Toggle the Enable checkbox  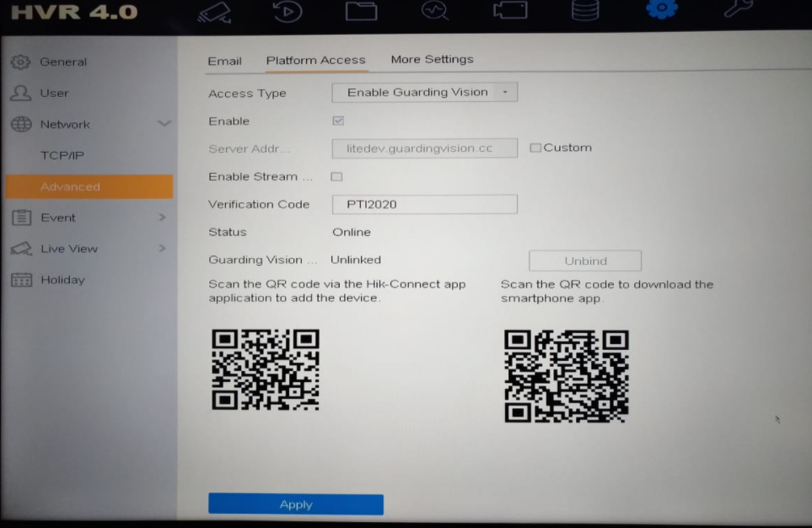click(338, 121)
